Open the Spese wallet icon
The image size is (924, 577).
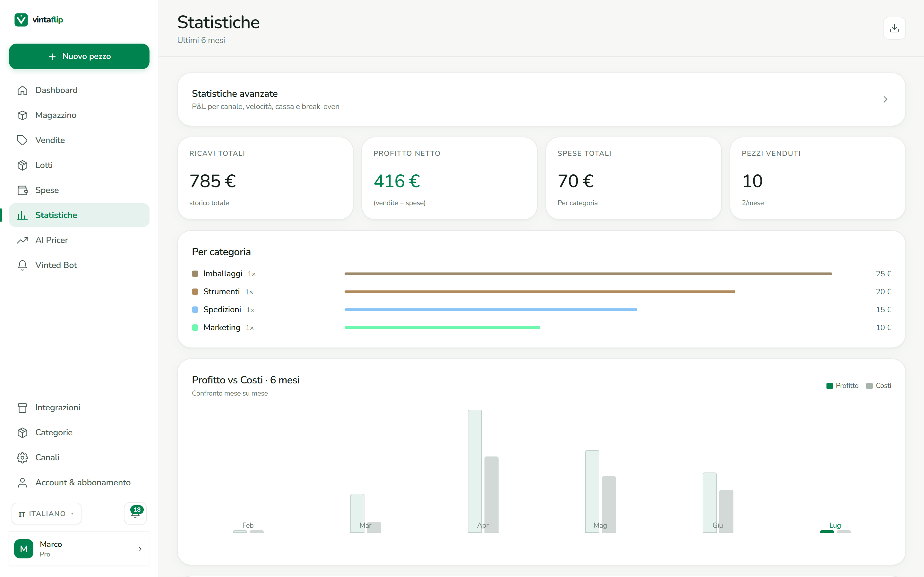click(x=22, y=190)
